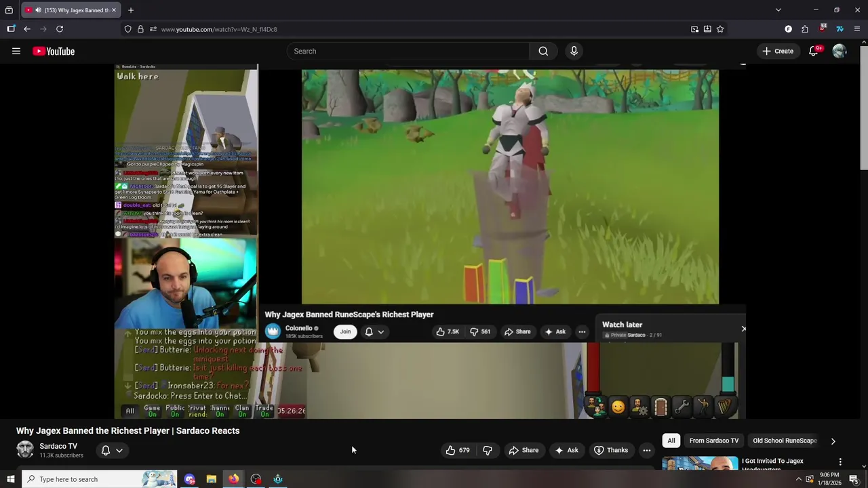Click the picture-in-picture icon in address bar
The width and height of the screenshot is (868, 488).
tap(694, 29)
